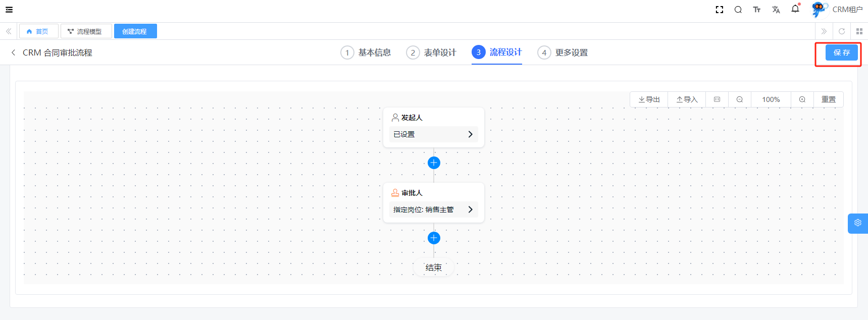Screen dimensions: 868x320
Task: Click the refresh tab icon
Action: tap(842, 31)
